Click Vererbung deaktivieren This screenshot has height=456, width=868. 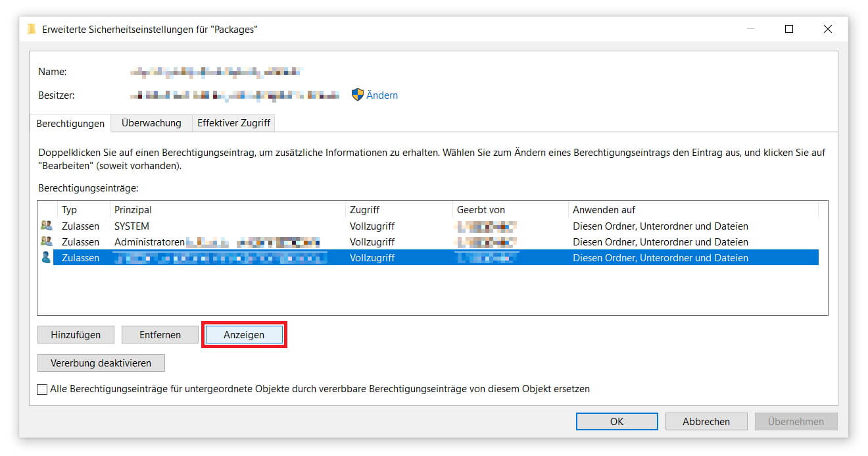pos(101,363)
